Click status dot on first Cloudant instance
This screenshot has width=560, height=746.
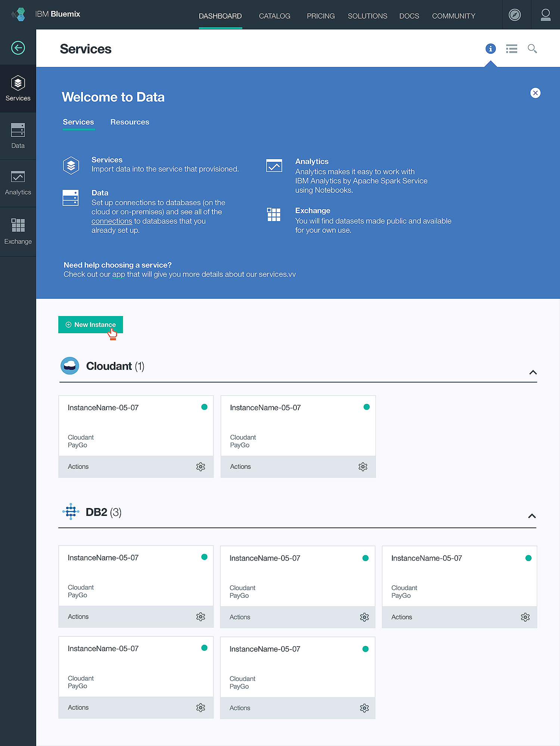click(204, 407)
